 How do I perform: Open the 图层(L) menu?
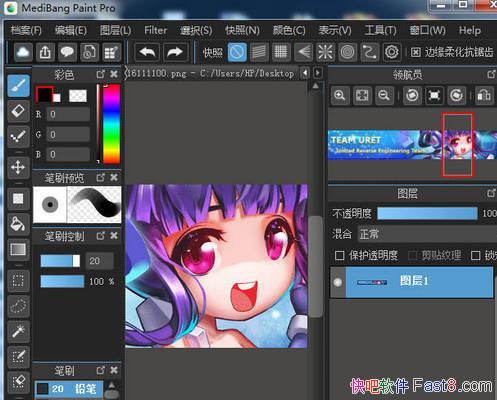click(x=115, y=30)
